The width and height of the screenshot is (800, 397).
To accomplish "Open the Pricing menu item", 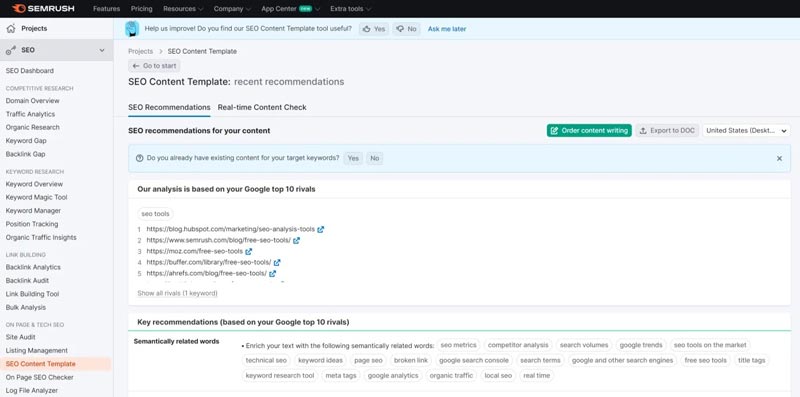I will [x=141, y=9].
